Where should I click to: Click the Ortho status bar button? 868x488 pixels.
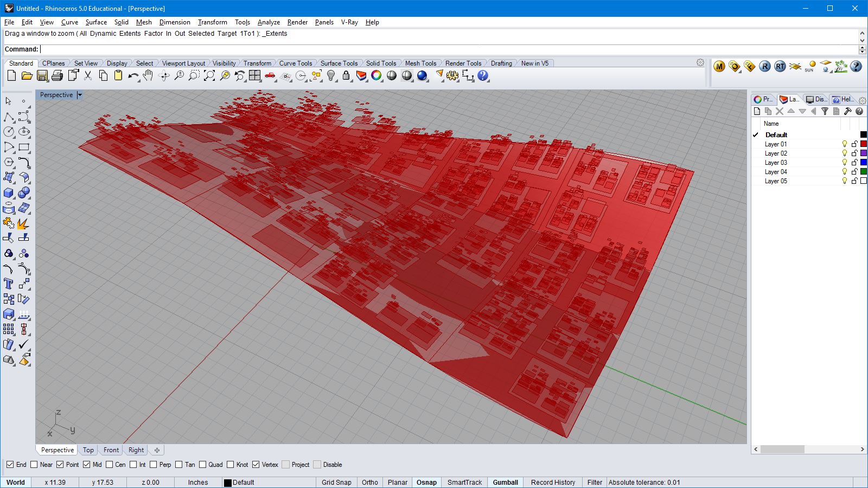point(369,482)
